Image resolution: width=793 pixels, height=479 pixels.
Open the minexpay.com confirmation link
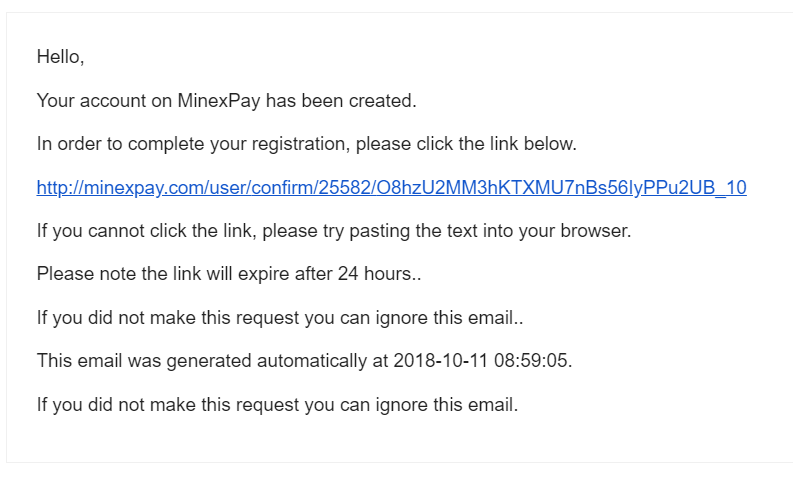pyautogui.click(x=391, y=188)
